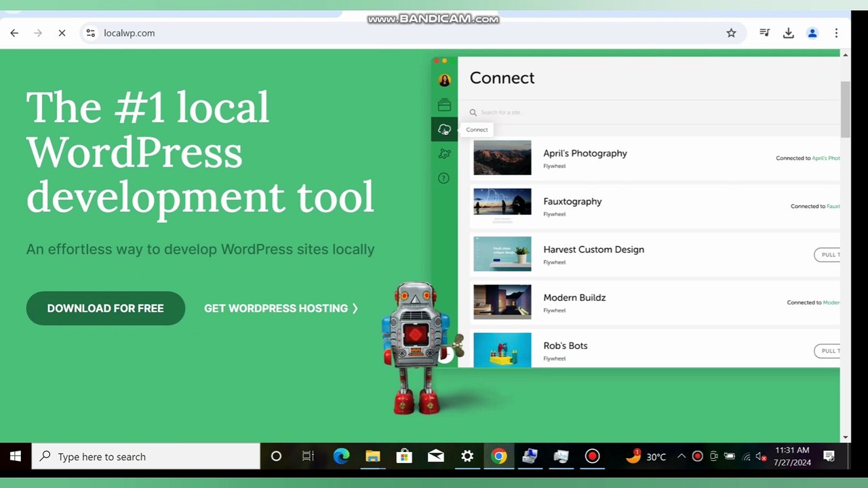Open the Chrome three-dot menu
Viewport: 868px width, 488px height.
pyautogui.click(x=836, y=33)
